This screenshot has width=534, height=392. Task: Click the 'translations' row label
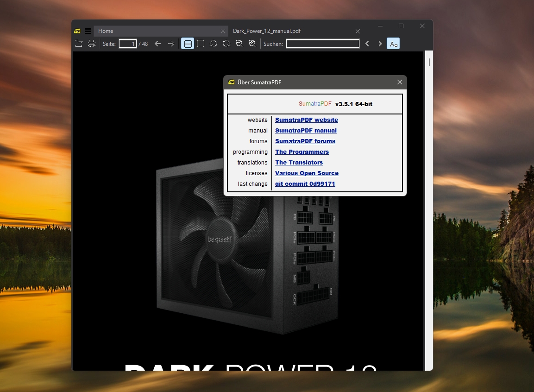point(252,163)
